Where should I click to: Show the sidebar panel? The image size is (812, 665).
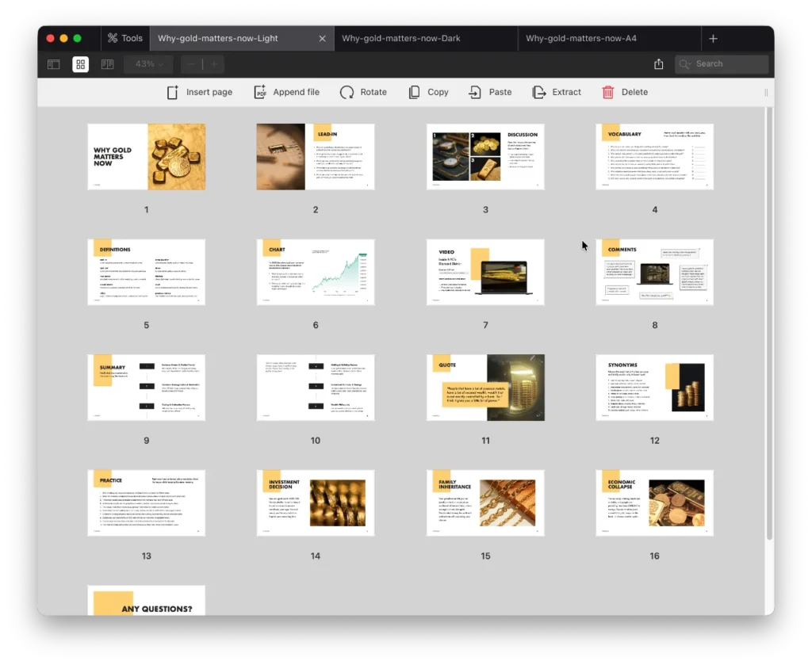tap(52, 63)
